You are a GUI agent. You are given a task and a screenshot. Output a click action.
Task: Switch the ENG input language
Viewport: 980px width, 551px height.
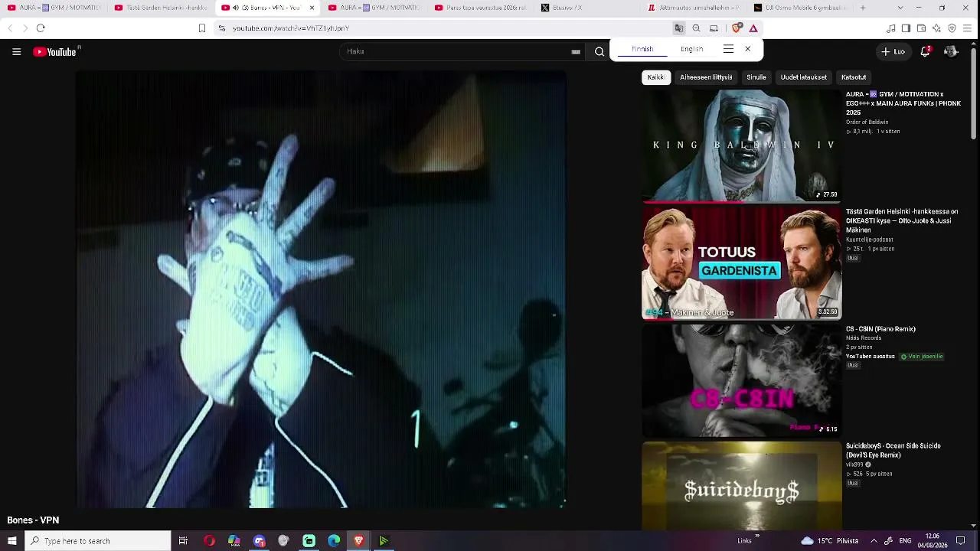[x=905, y=541]
